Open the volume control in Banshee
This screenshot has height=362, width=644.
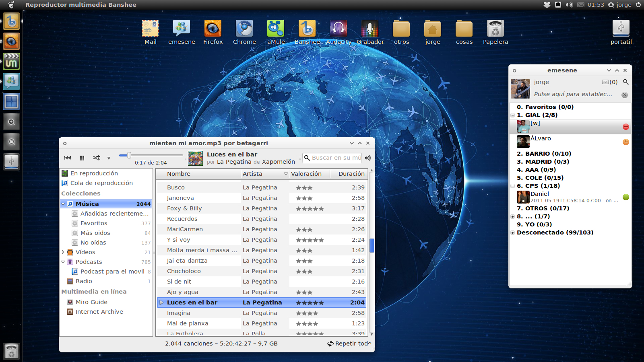pyautogui.click(x=368, y=158)
